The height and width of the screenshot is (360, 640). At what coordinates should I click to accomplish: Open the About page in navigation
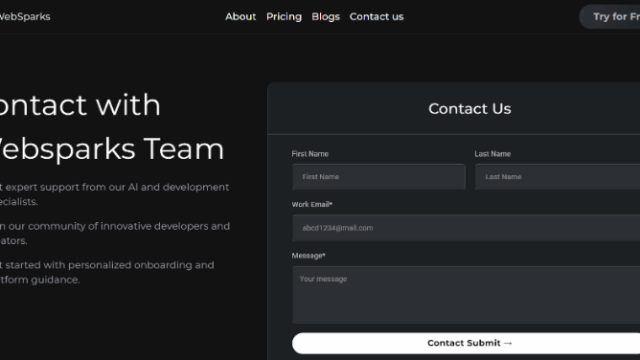[x=240, y=17]
